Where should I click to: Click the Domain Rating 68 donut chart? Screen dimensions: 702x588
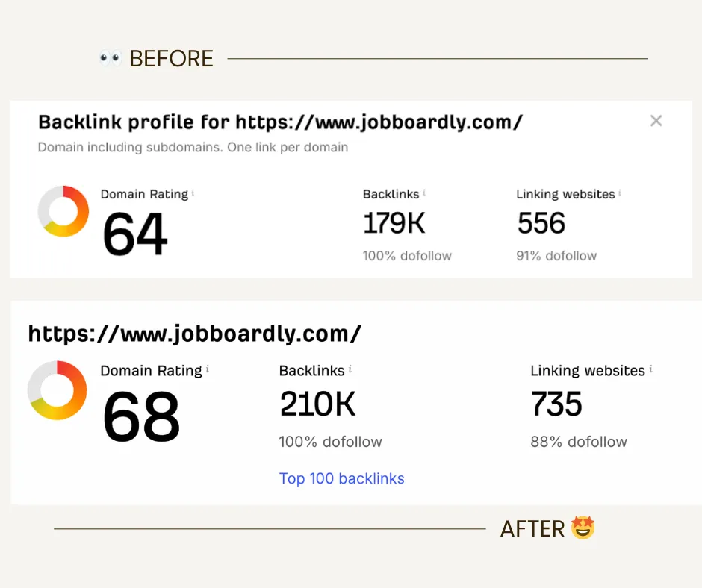click(x=58, y=390)
